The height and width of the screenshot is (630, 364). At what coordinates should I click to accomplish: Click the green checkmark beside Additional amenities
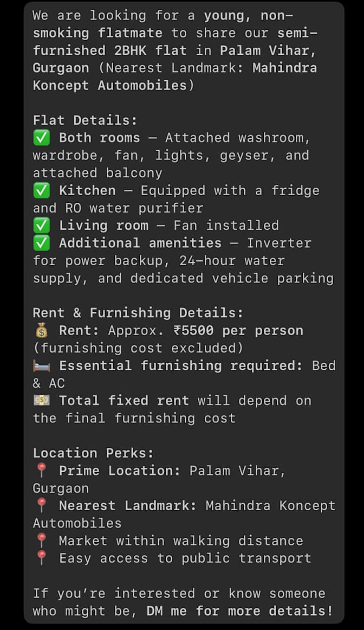click(41, 243)
